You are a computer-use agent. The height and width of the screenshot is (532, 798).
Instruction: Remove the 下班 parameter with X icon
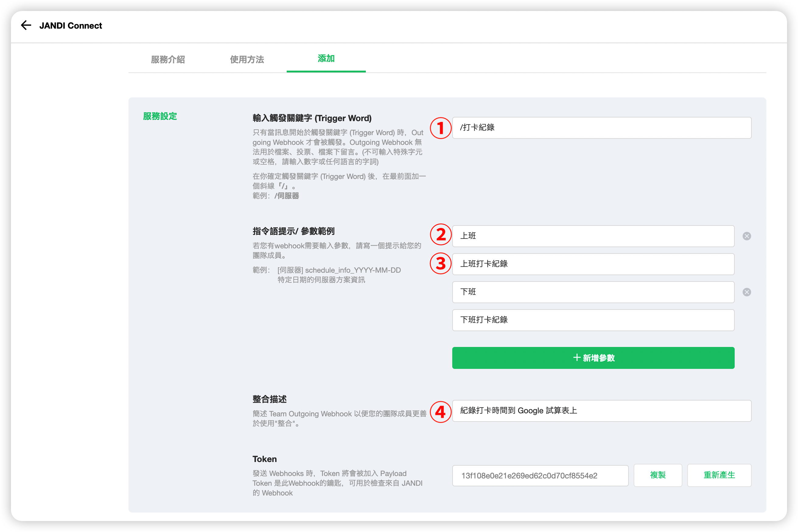click(x=747, y=292)
